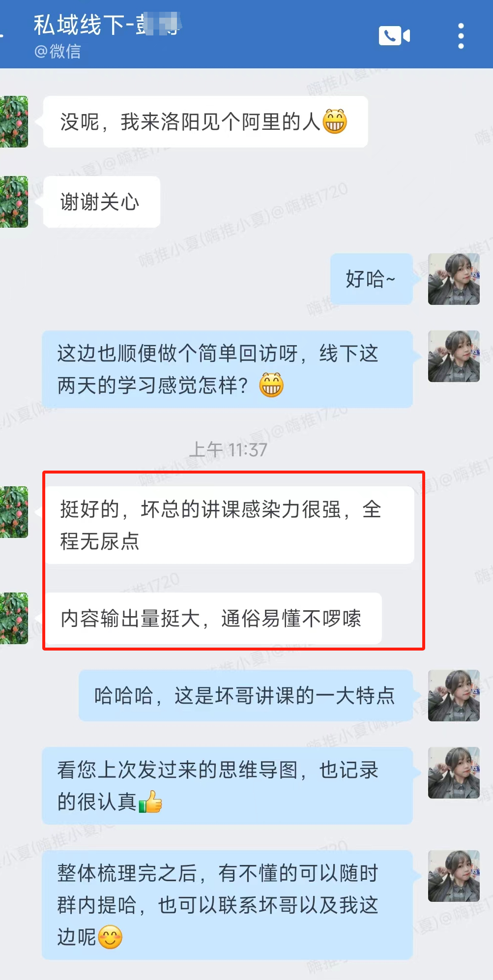This screenshot has width=493, height=980.
Task: Tap the smiling emoji after 边呢
Action: point(110,936)
